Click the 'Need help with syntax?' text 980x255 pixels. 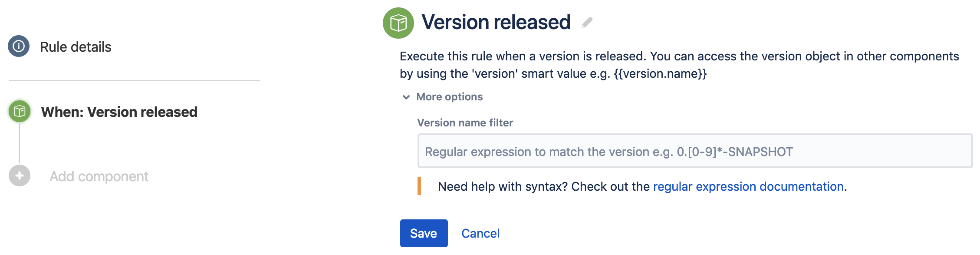pos(503,186)
